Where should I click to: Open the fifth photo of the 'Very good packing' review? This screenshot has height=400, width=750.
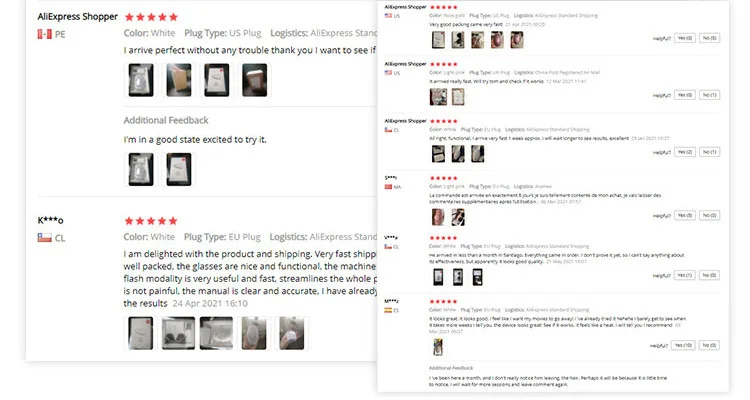(x=517, y=40)
